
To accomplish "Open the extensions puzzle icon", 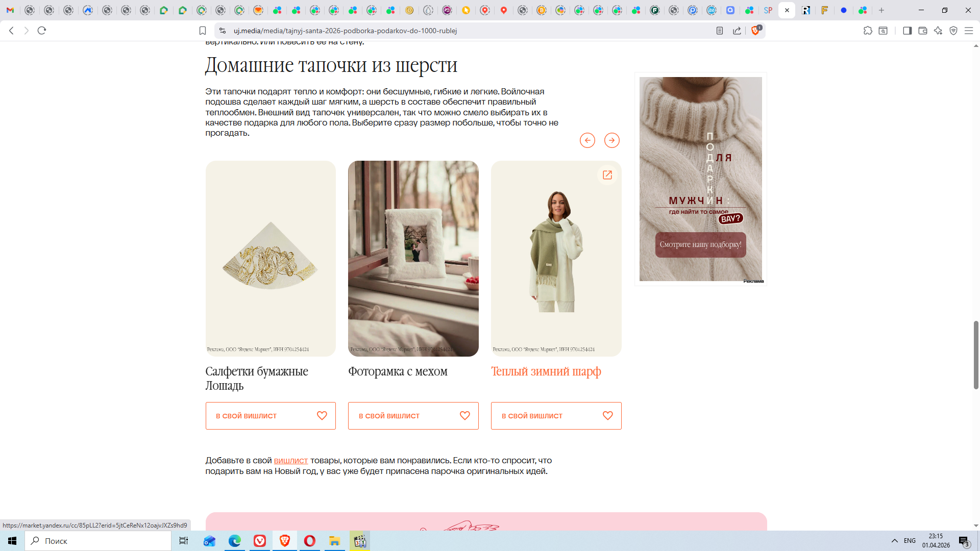I will [x=868, y=31].
